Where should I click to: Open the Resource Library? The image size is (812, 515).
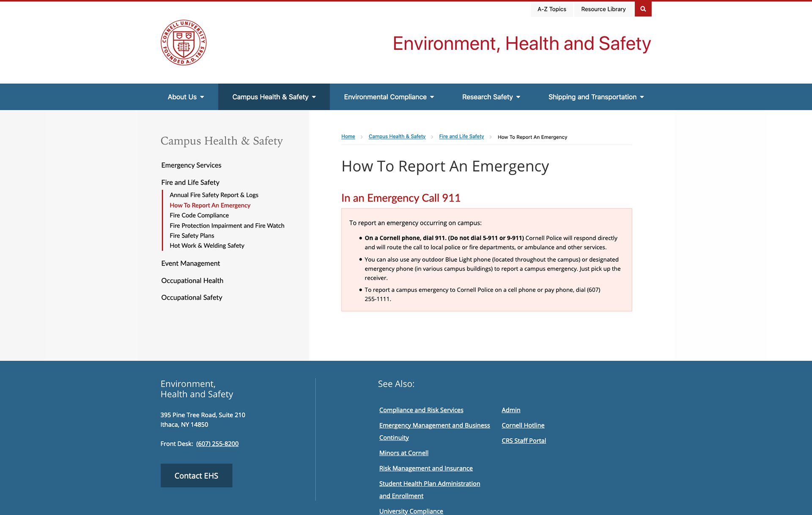(x=603, y=9)
